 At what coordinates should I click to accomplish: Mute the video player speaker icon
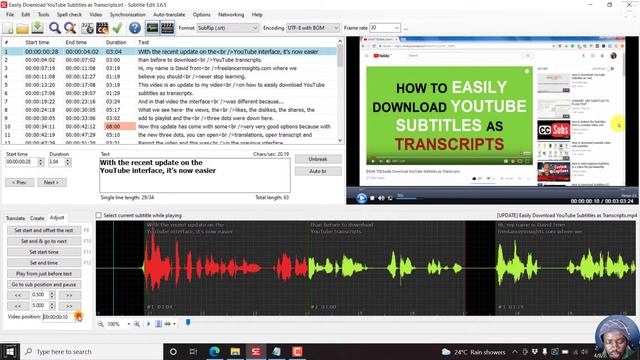click(x=381, y=198)
